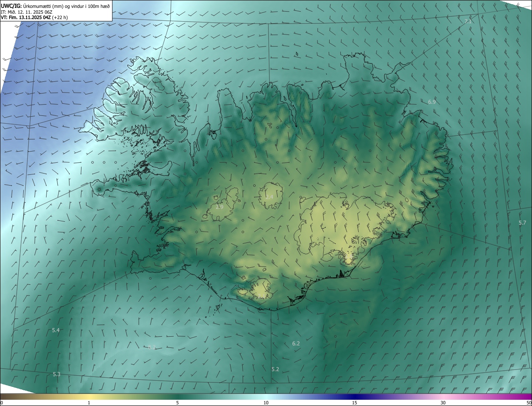Select the 5 tick on the color scale

177,403
